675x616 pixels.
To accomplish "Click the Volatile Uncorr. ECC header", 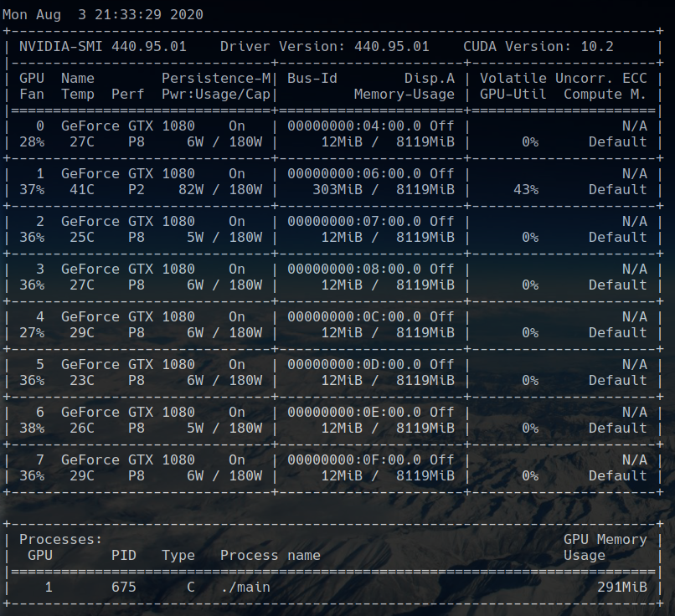I will [563, 79].
